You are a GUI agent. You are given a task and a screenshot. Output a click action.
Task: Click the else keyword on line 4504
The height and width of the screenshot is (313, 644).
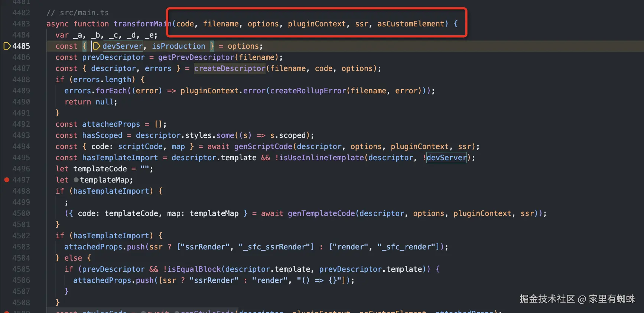tap(73, 258)
